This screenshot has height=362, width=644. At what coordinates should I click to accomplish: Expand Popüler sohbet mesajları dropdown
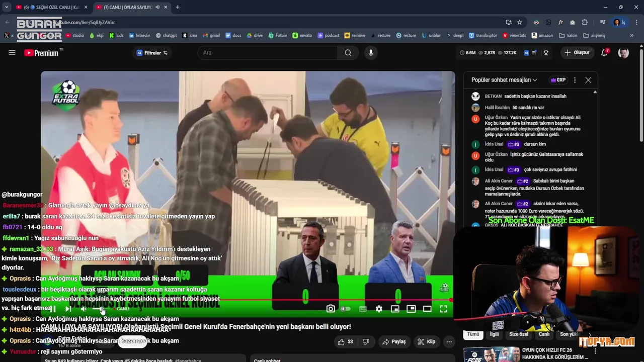(504, 80)
